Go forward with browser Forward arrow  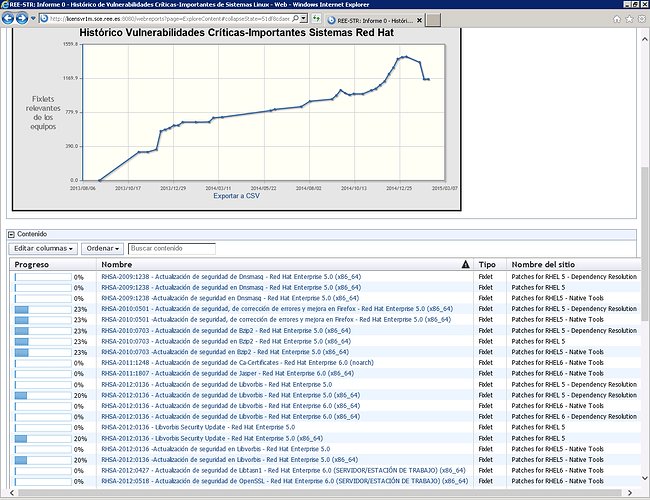(x=22, y=18)
